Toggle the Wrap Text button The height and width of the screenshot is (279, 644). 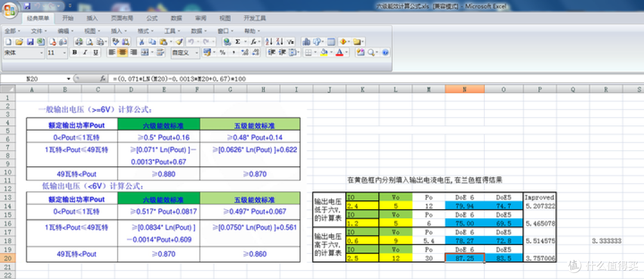click(160, 52)
